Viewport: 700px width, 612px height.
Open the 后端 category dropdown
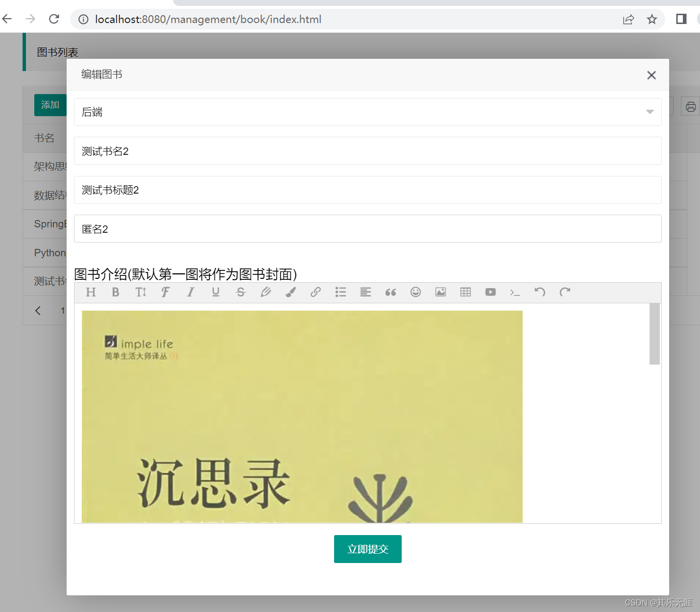(x=368, y=112)
